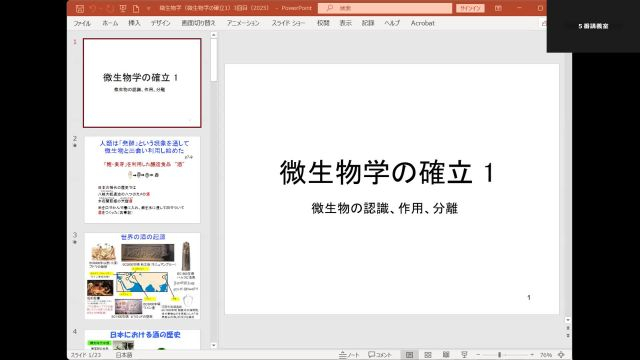Switch to Slide Sorter view icon
Image resolution: width=640 pixels, height=360 pixels.
coord(428,355)
